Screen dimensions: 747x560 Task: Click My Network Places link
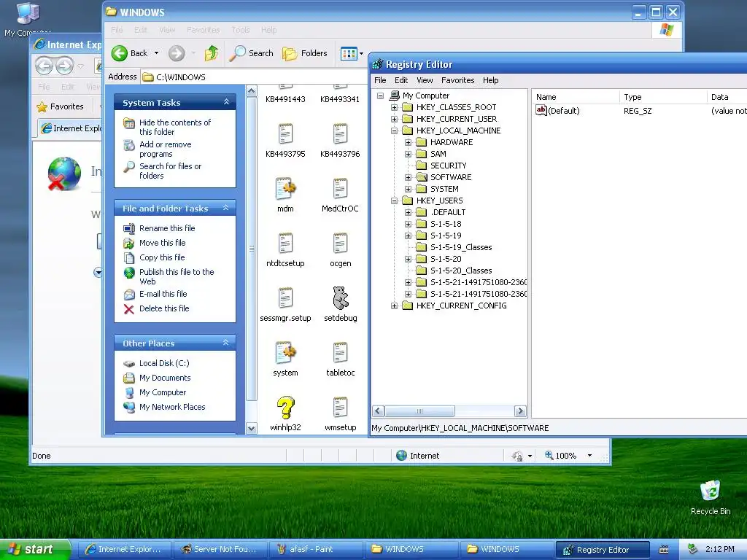click(x=172, y=407)
